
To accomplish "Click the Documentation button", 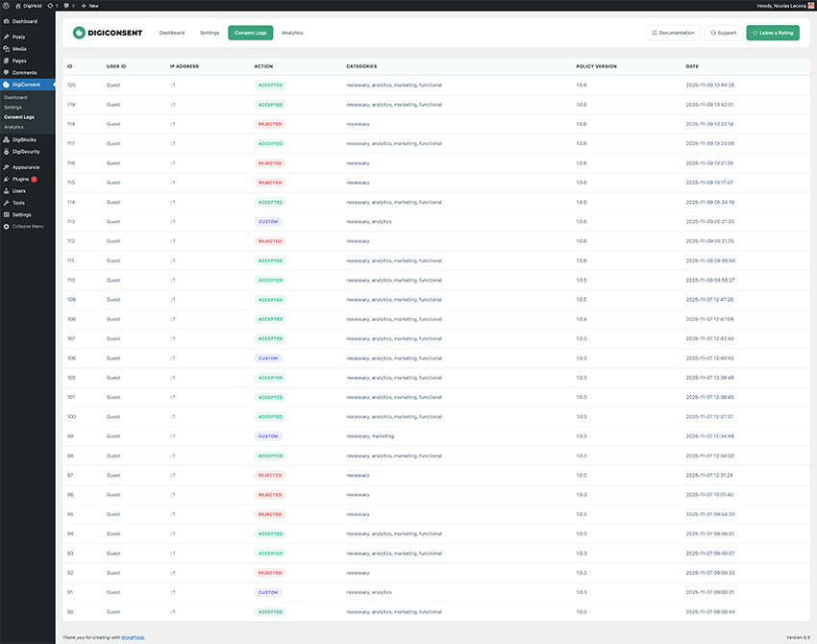I will pos(673,33).
